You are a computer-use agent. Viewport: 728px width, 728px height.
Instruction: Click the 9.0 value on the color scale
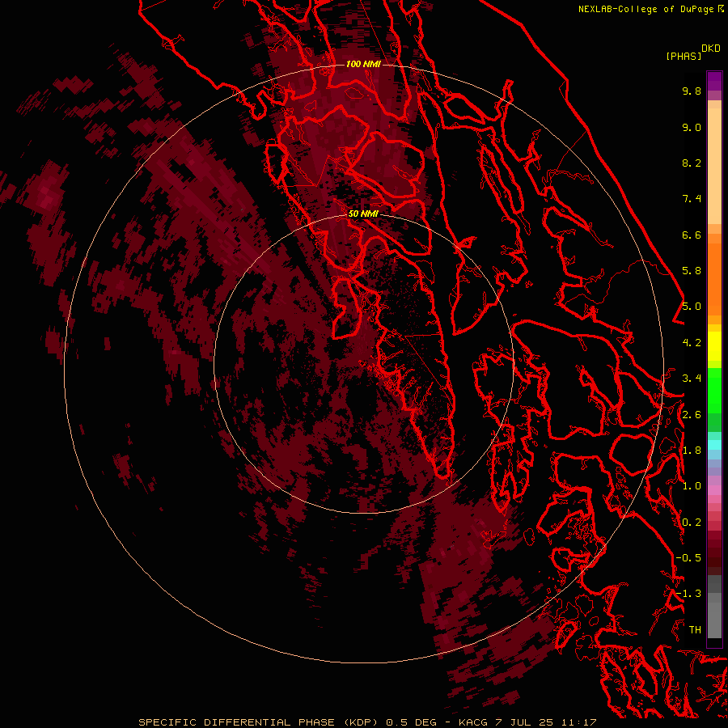point(692,127)
